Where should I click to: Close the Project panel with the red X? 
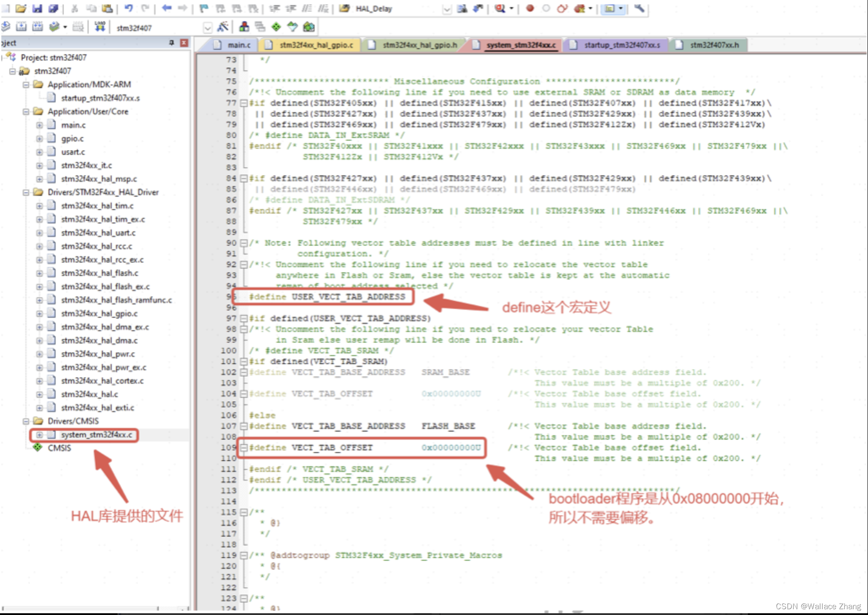[x=184, y=43]
